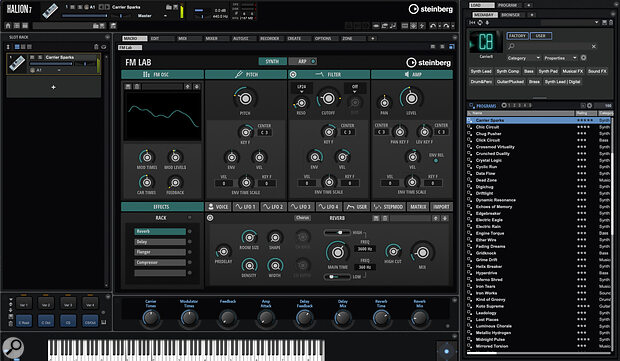
Task: Open the RECORDER tab
Action: (271, 38)
